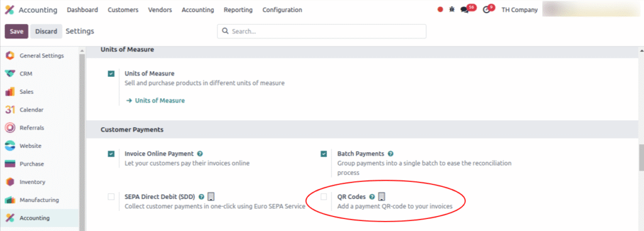This screenshot has width=644, height=231.
Task: Open the Configuration menu
Action: 282,10
